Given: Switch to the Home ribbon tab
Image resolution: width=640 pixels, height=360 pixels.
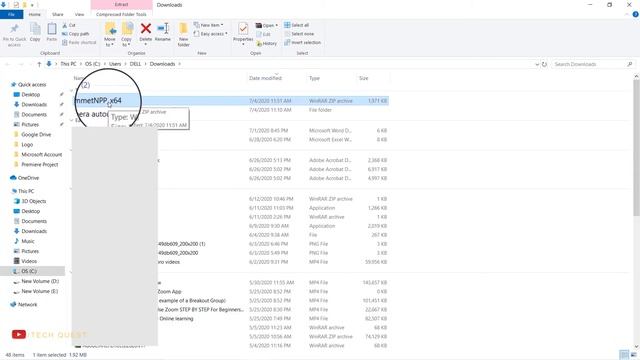Looking at the screenshot, I should (x=35, y=14).
